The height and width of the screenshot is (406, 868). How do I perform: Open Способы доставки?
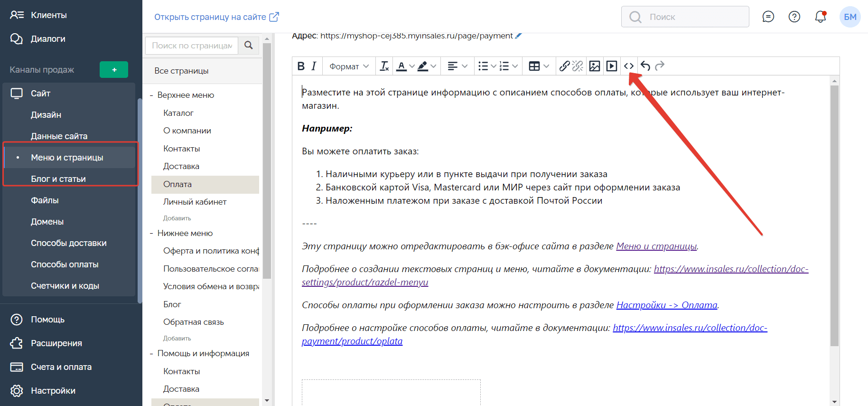point(68,243)
